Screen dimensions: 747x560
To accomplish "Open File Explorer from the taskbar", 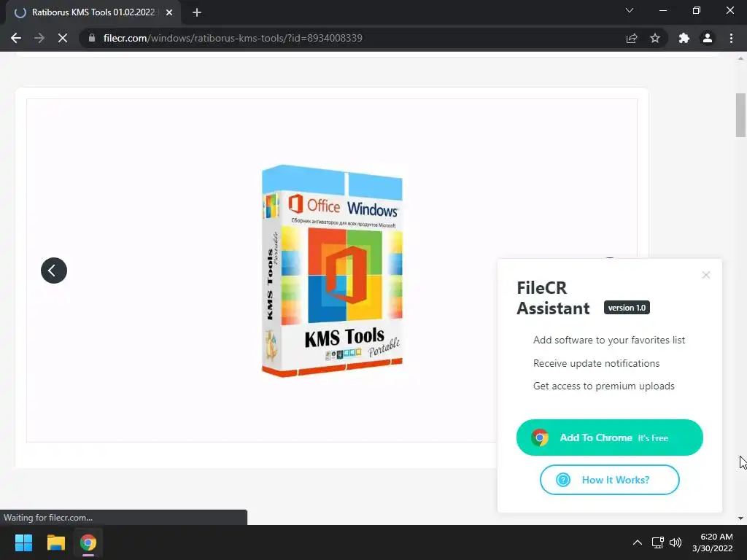I will click(x=55, y=542).
